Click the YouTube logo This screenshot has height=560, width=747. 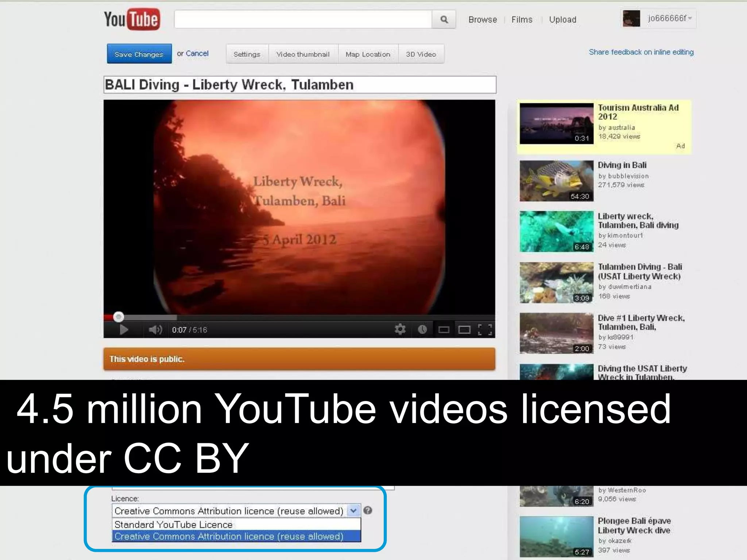[x=132, y=19]
